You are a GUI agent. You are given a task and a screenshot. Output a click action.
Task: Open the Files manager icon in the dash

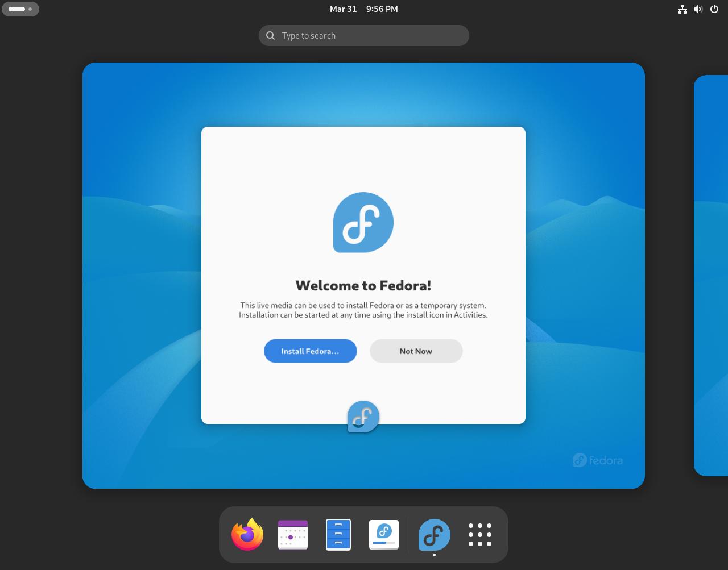point(338,535)
